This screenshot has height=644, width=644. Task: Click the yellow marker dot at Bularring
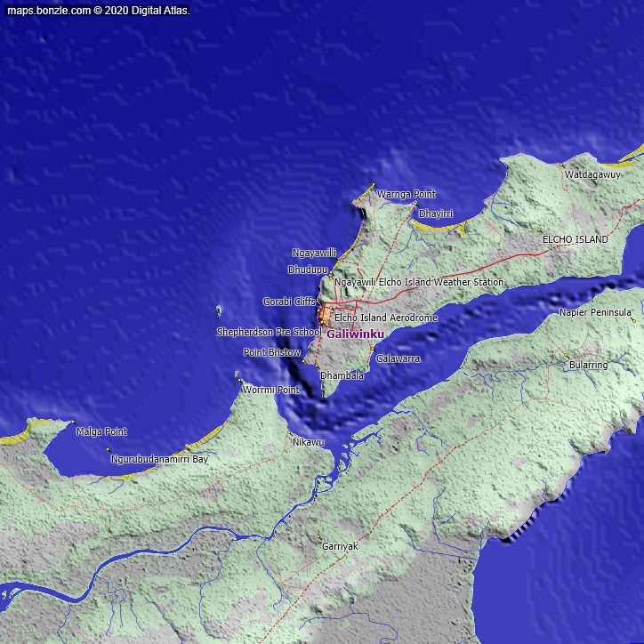pyautogui.click(x=566, y=355)
